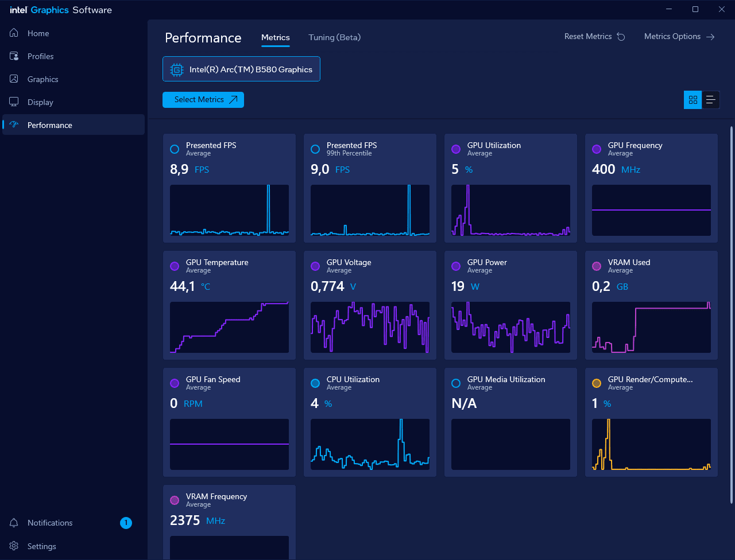Click the VRAM Used indicator dot
Screen dimensions: 735x560
pos(597,266)
